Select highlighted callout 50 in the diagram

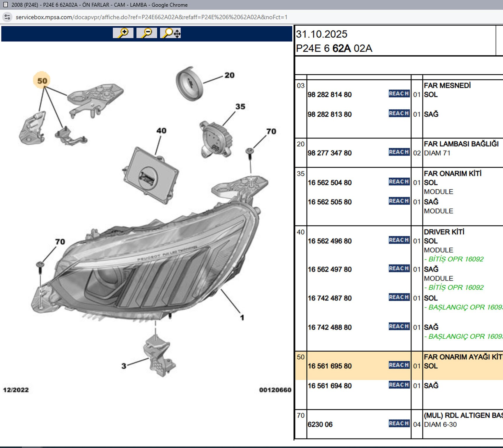(x=42, y=81)
